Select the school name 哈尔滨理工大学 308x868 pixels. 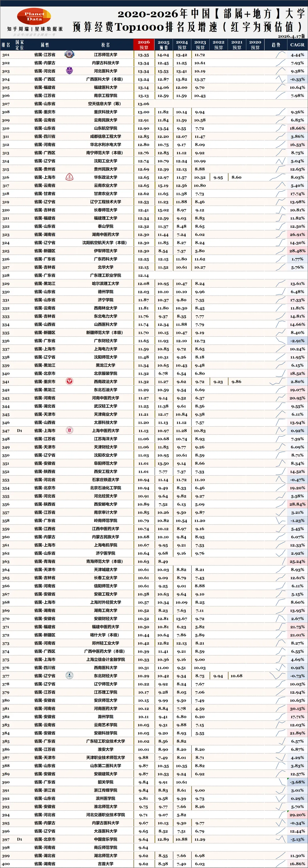[105, 283]
